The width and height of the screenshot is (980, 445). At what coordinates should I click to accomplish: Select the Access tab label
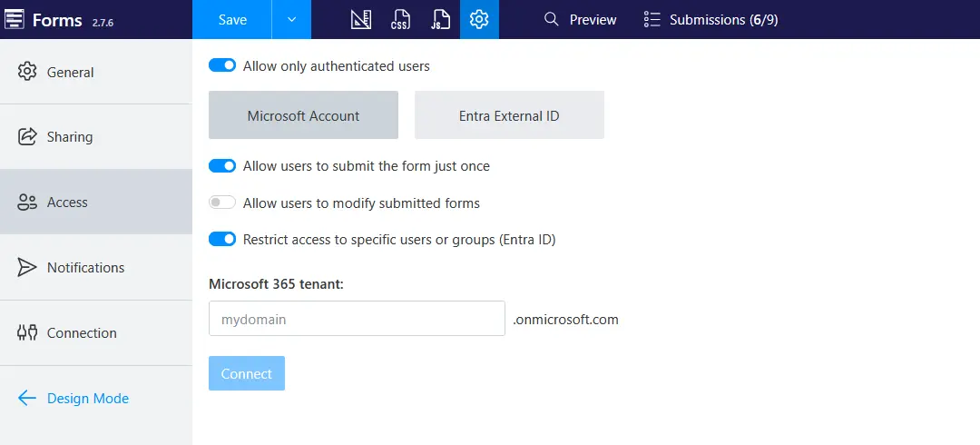(x=67, y=203)
